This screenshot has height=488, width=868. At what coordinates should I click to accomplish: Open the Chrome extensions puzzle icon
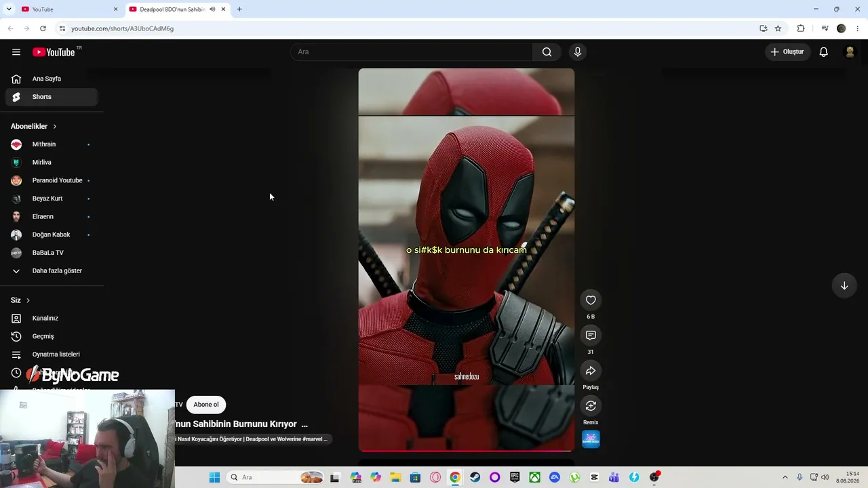[x=801, y=28]
